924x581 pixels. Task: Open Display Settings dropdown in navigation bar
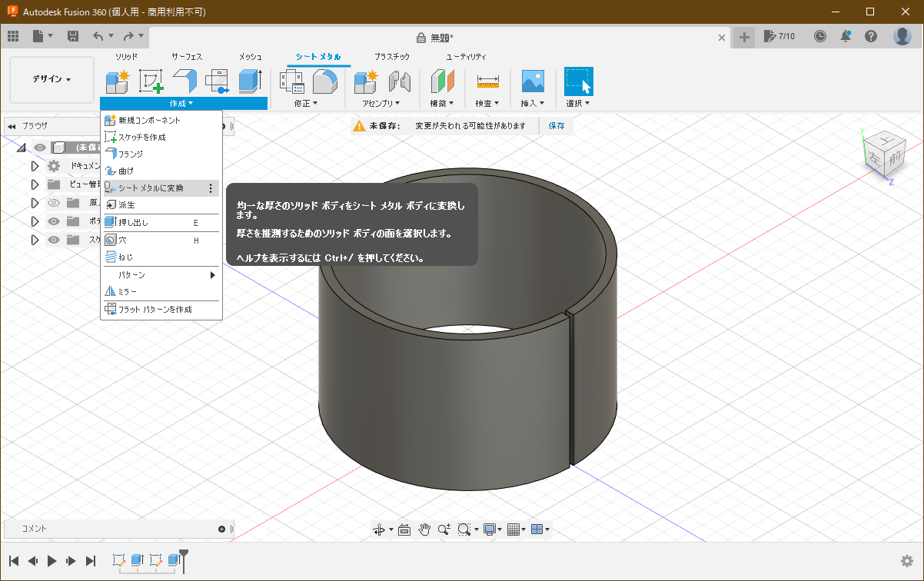(492, 530)
